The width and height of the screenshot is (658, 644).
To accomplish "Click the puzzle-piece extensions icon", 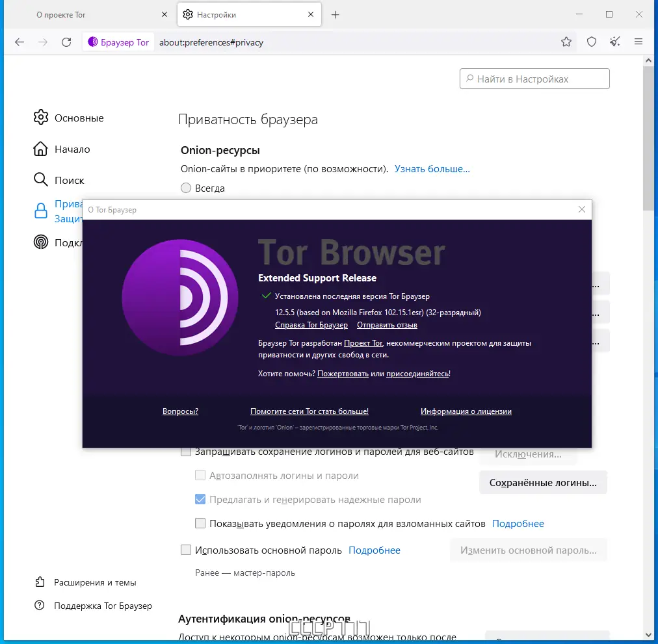I will pyautogui.click(x=40, y=582).
